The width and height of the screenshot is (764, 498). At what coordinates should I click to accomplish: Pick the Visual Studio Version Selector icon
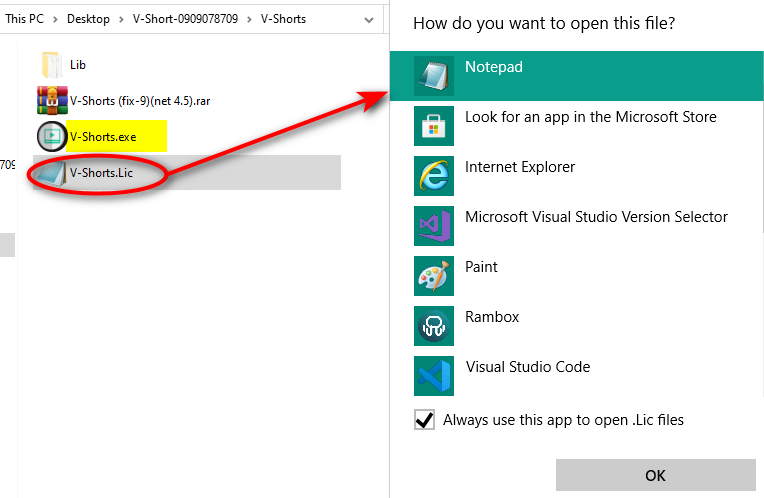(434, 226)
